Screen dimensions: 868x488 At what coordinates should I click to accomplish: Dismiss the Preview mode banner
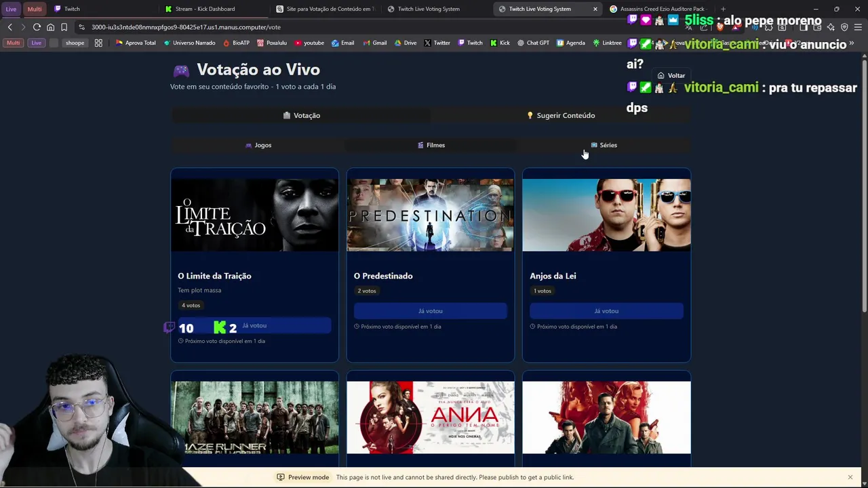point(850,477)
